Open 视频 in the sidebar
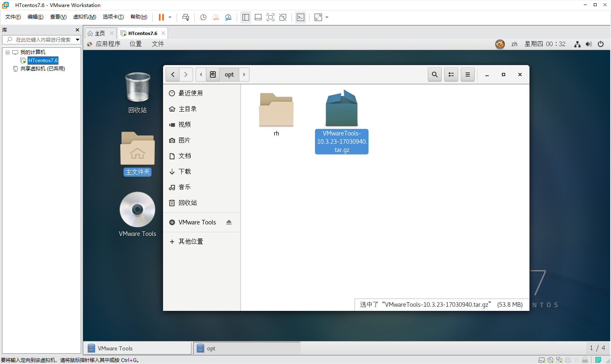The width and height of the screenshot is (611, 364). click(x=202, y=125)
